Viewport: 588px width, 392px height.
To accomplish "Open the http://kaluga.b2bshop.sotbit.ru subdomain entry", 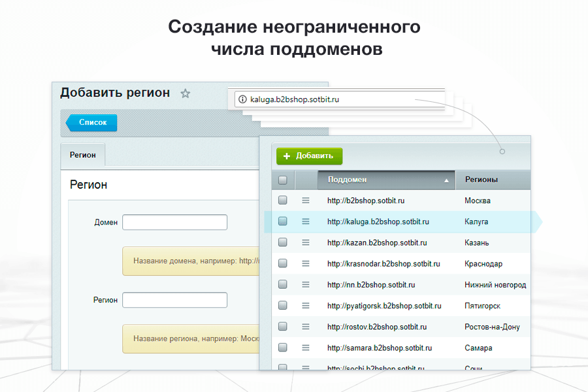I will pyautogui.click(x=378, y=221).
